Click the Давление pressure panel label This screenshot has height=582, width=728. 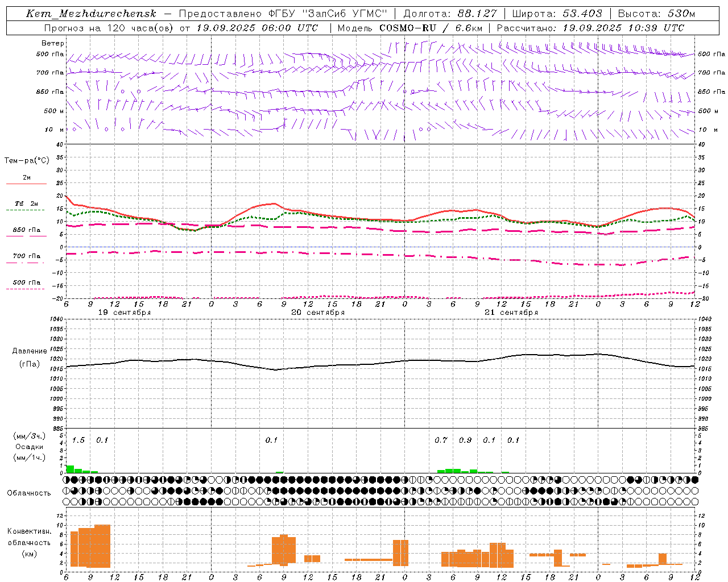point(30,351)
